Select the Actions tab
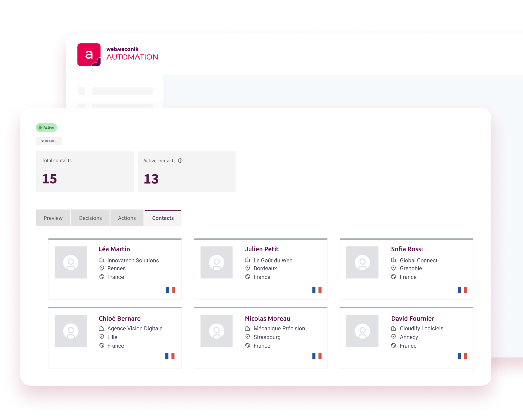The width and height of the screenshot is (523, 420). [x=127, y=218]
